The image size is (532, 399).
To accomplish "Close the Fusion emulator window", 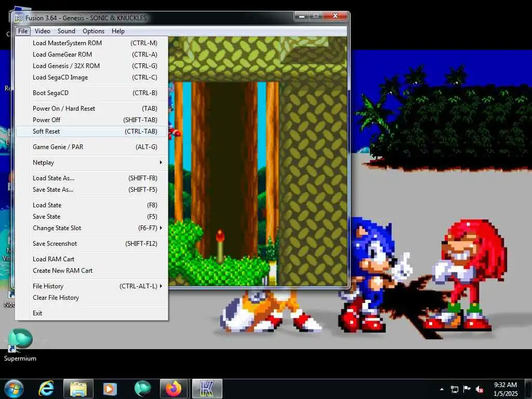I will pos(335,16).
